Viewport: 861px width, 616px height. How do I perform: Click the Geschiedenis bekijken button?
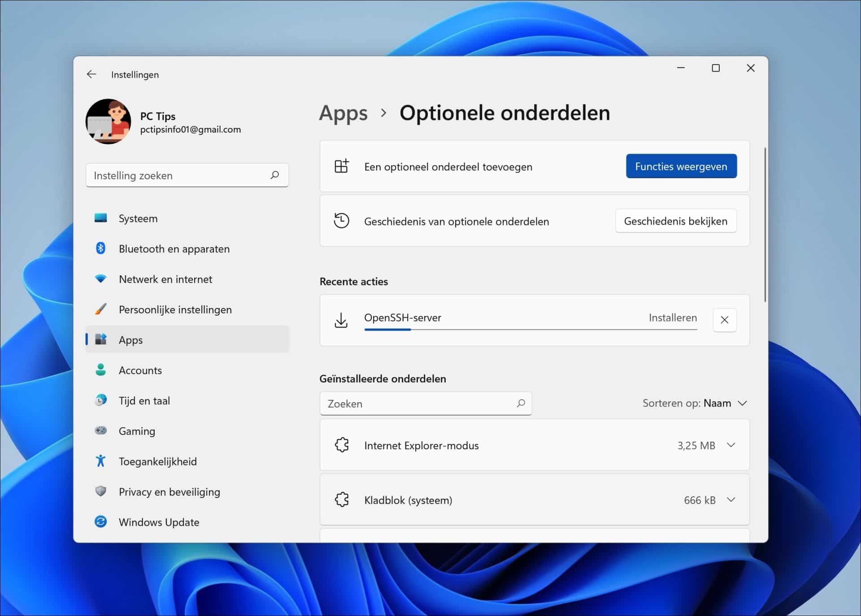click(x=676, y=221)
